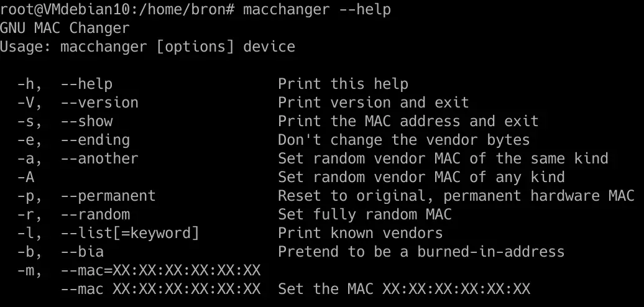
Task: Click the typed "macchanger --help" command
Action: point(317,9)
